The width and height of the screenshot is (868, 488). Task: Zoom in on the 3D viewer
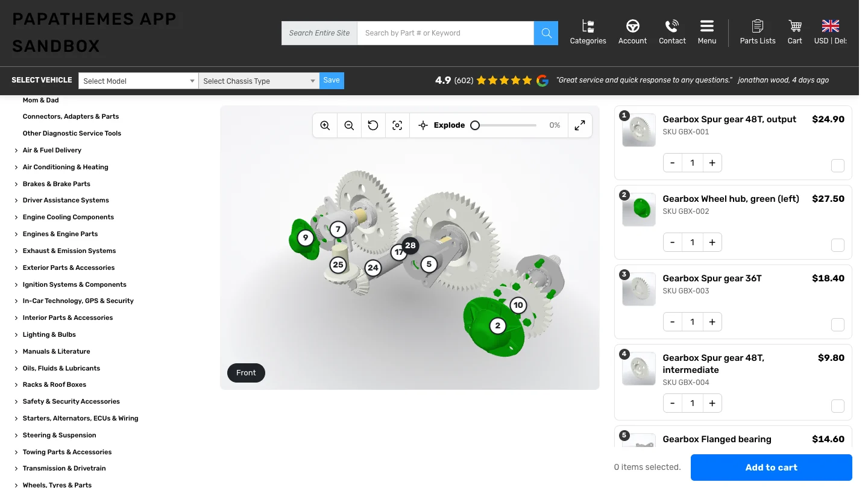pos(325,125)
